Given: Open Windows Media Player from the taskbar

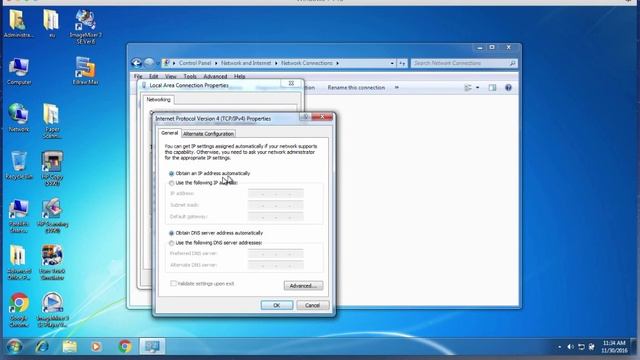Looking at the screenshot, I should tap(96, 347).
